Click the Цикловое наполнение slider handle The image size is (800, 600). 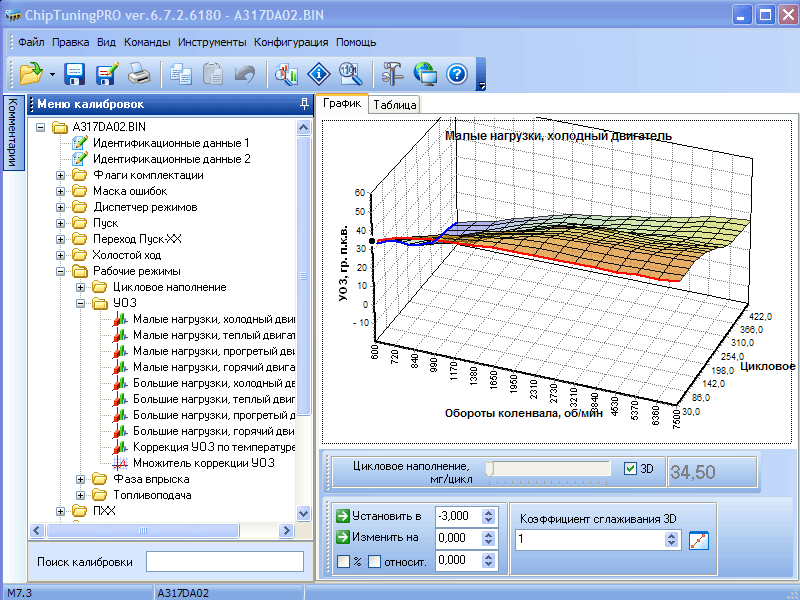click(x=489, y=468)
